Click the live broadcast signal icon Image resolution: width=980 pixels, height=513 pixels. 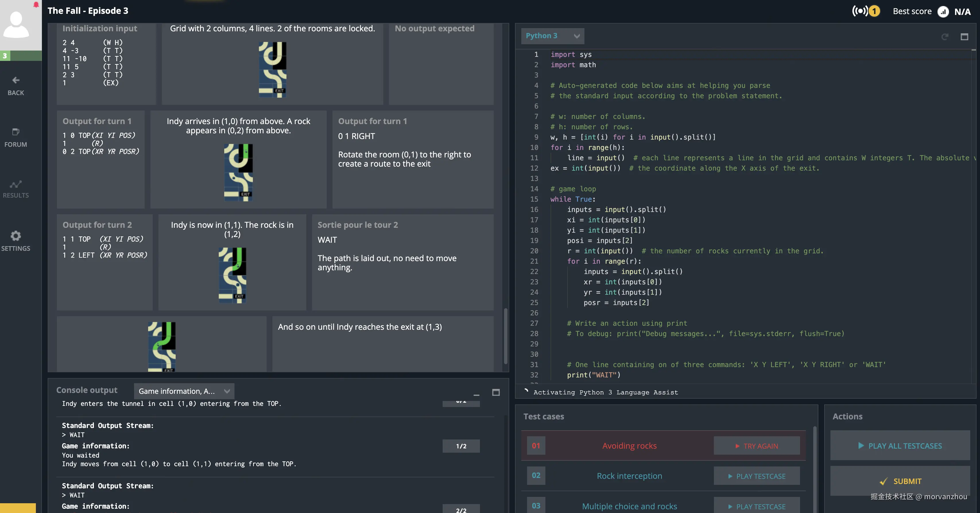pyautogui.click(x=860, y=11)
